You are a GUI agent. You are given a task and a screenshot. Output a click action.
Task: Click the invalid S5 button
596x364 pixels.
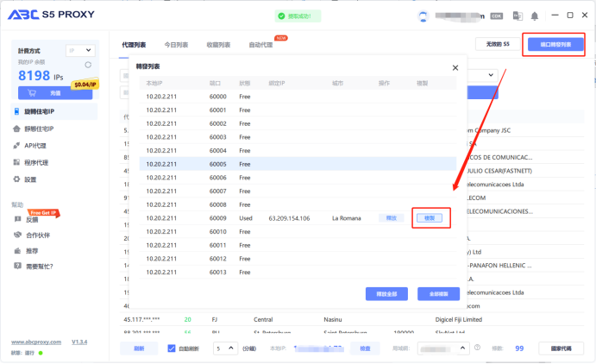pyautogui.click(x=498, y=44)
